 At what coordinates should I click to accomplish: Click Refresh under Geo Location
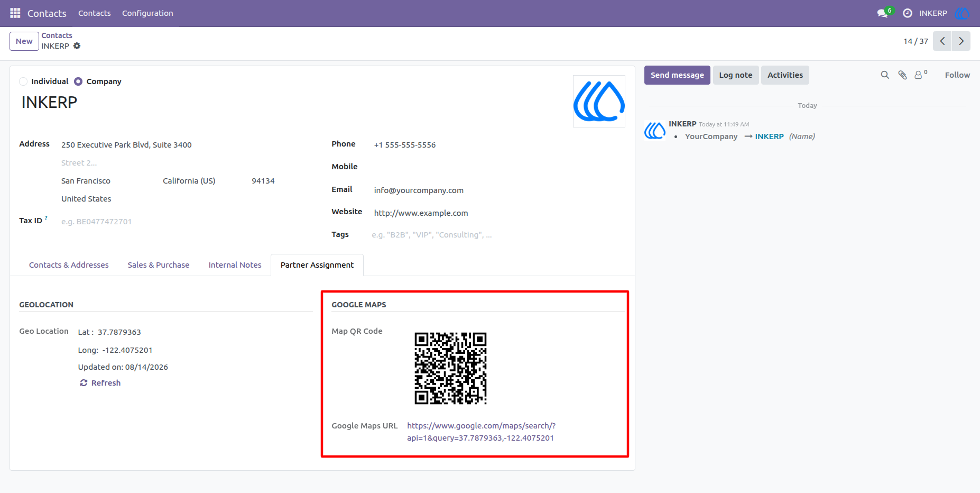click(100, 383)
